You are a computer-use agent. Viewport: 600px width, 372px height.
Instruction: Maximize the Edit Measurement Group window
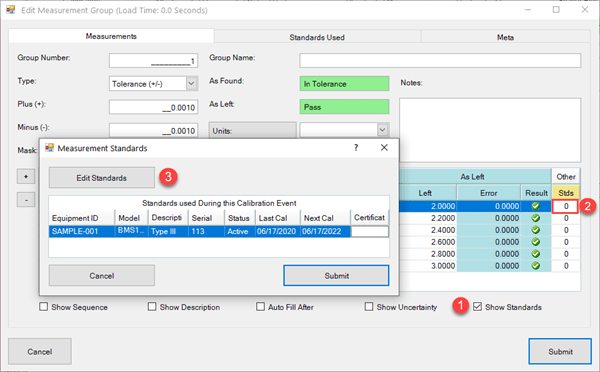pos(556,10)
